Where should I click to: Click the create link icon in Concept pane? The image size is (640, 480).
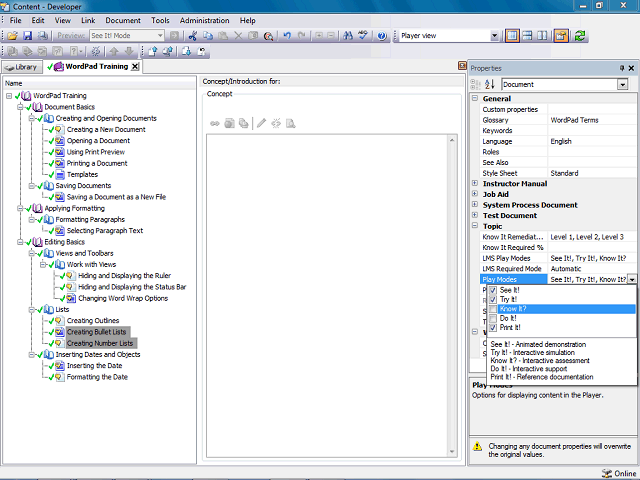click(x=215, y=123)
